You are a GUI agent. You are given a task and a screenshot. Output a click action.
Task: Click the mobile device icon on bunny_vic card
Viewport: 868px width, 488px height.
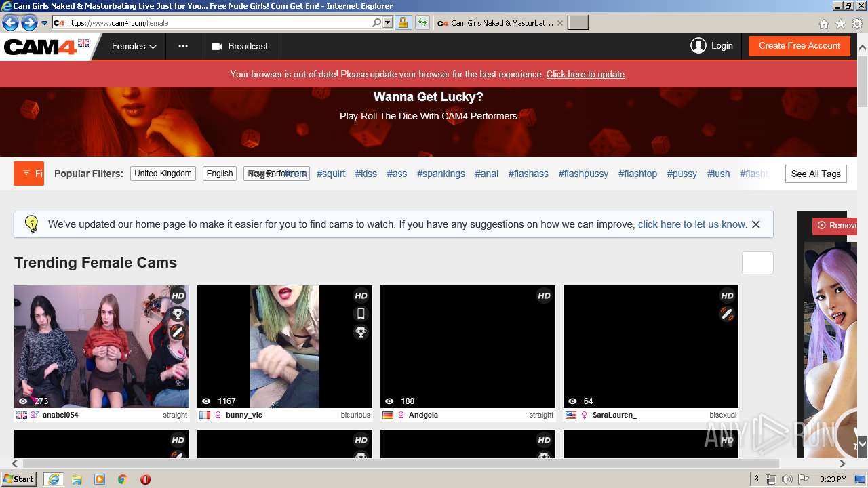[361, 314]
